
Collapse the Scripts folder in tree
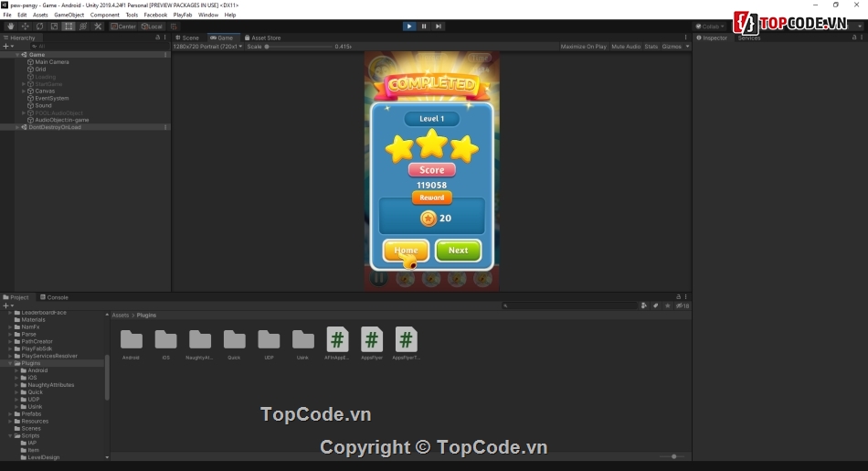tap(10, 435)
